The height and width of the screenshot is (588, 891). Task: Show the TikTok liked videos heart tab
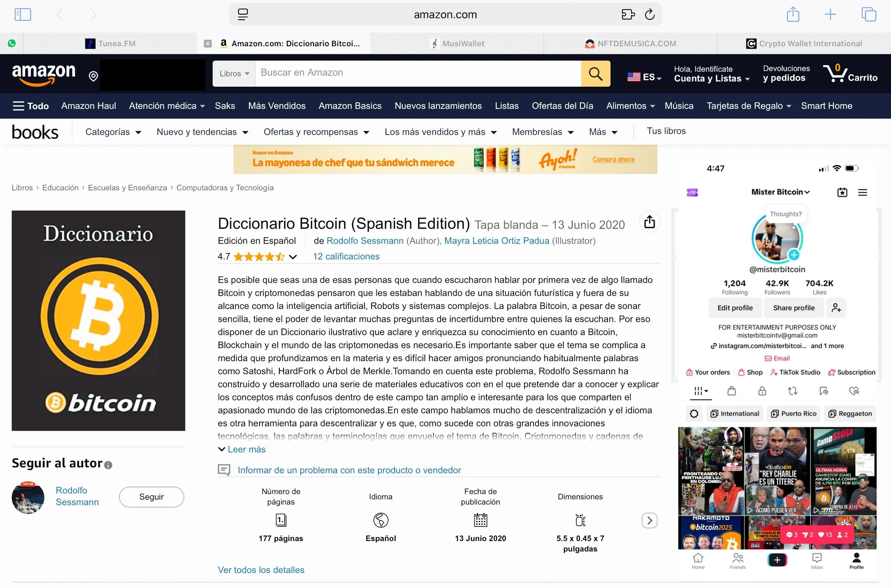pos(854,391)
